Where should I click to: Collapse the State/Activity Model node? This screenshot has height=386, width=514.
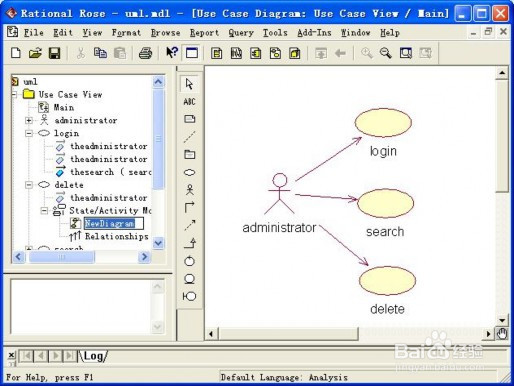pyautogui.click(x=44, y=211)
